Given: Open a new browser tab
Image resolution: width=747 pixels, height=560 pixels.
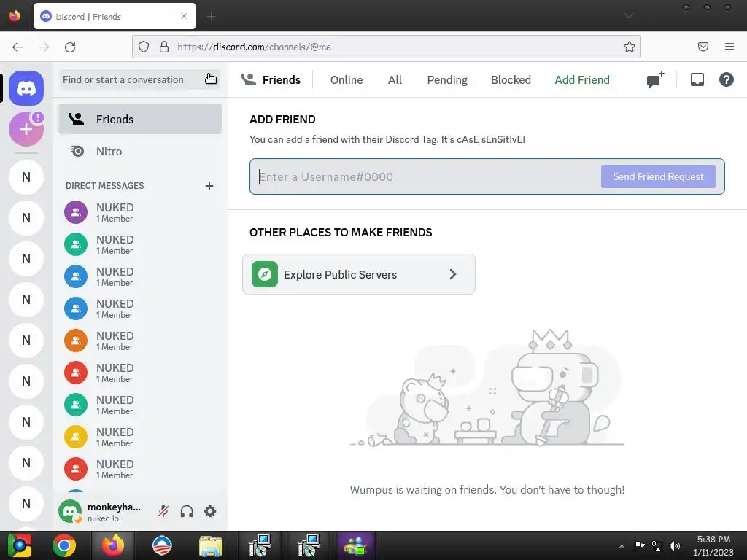Looking at the screenshot, I should (x=211, y=17).
